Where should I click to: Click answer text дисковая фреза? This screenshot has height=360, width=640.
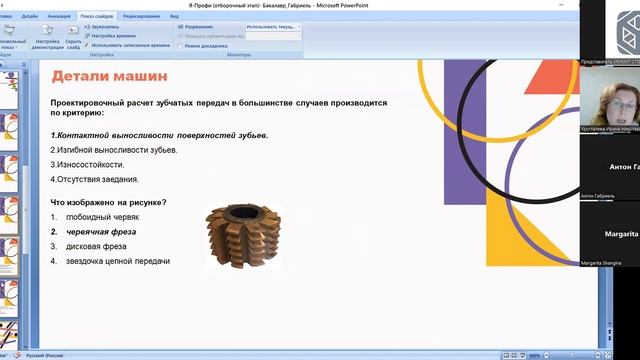pyautogui.click(x=96, y=247)
